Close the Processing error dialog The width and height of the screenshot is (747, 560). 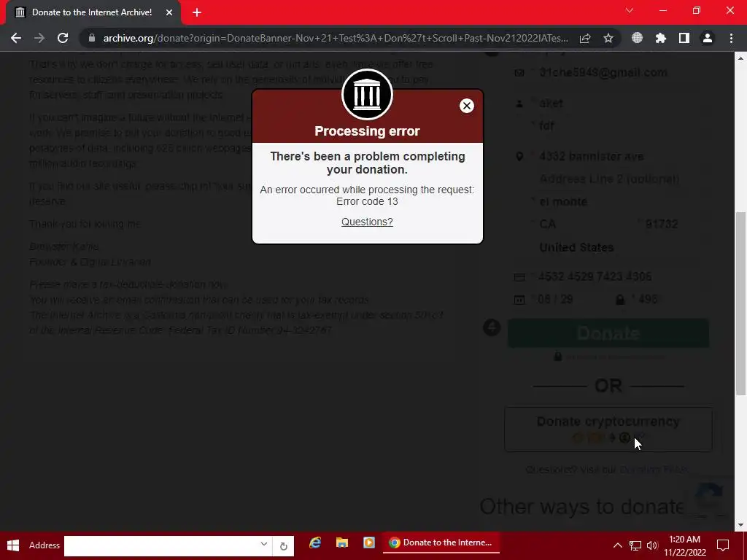click(466, 106)
